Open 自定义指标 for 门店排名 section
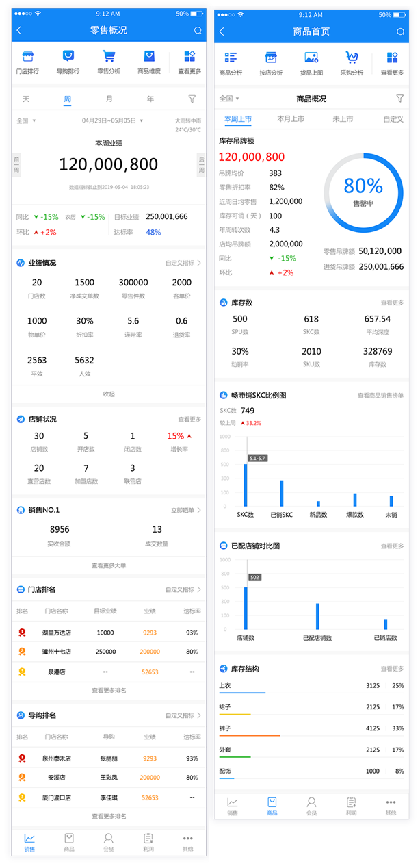The height and width of the screenshot is (868, 420). click(183, 589)
